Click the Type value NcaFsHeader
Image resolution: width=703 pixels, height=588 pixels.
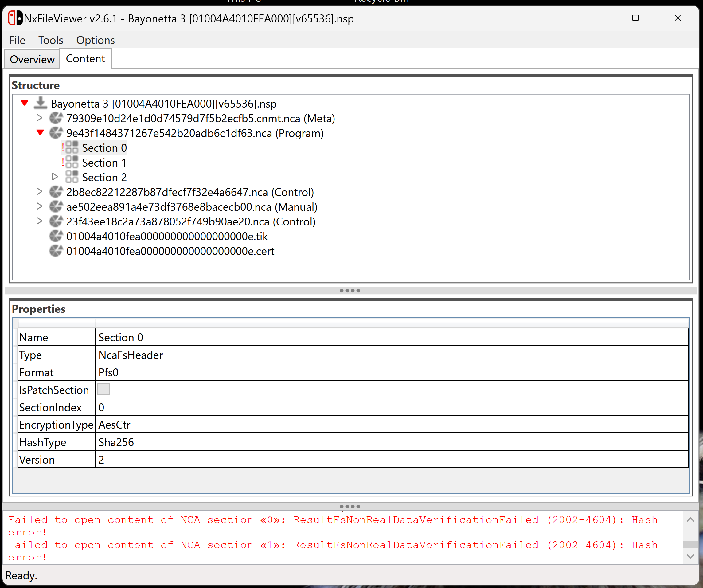tap(131, 355)
